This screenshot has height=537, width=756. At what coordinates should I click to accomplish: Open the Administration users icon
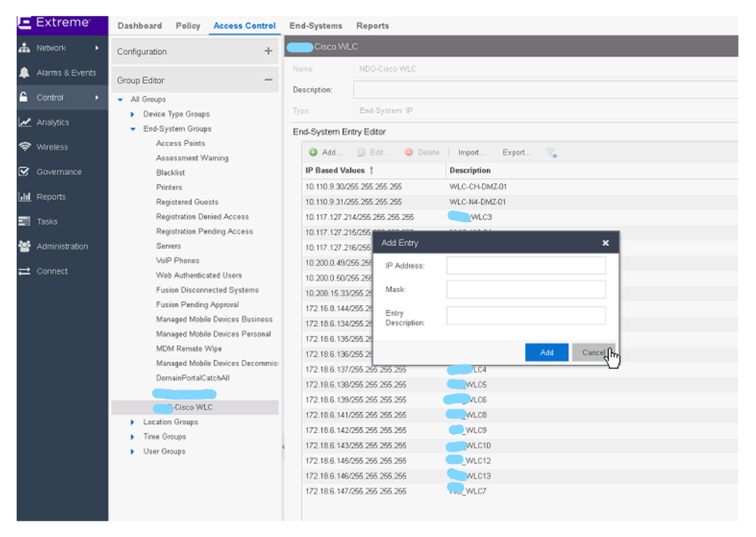[24, 247]
